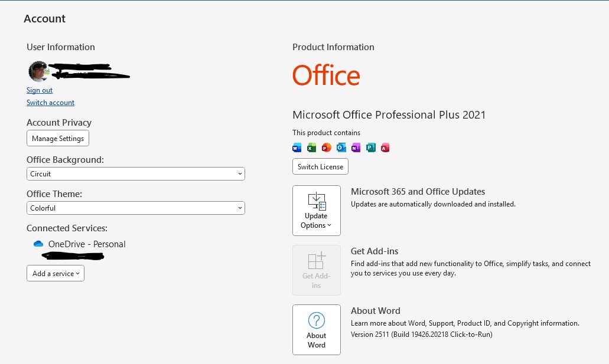This screenshot has width=609, height=364.
Task: Click the Access app icon
Action: point(385,147)
